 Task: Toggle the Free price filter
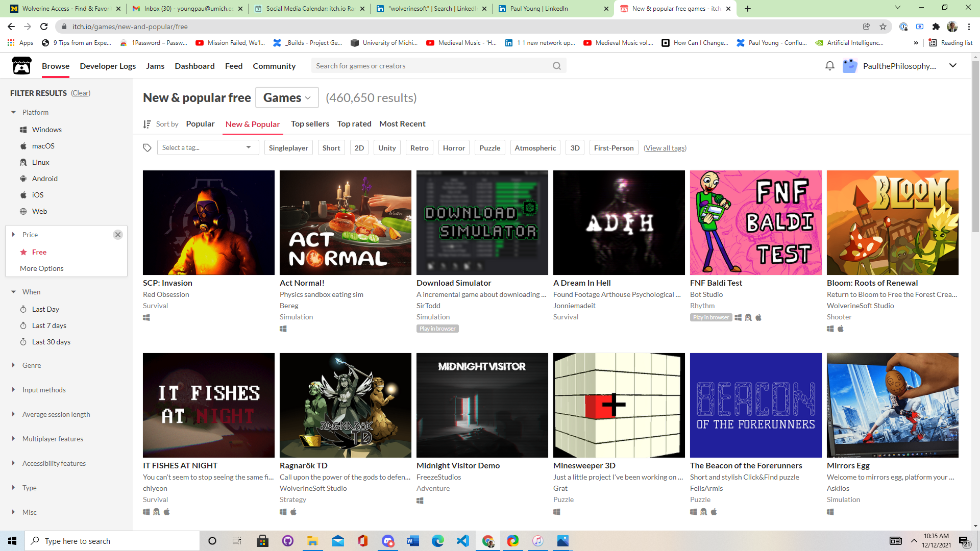click(39, 252)
